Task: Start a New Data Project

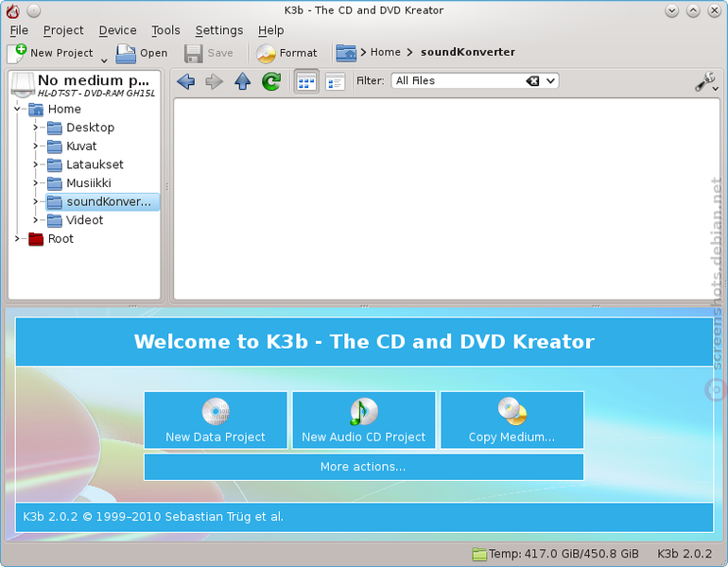Action: pos(216,420)
